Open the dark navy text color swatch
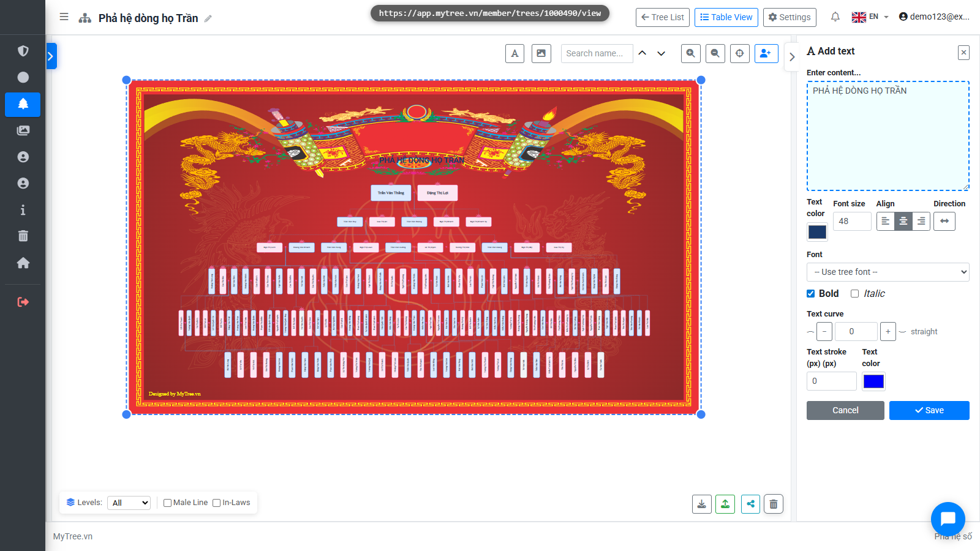 (x=817, y=232)
